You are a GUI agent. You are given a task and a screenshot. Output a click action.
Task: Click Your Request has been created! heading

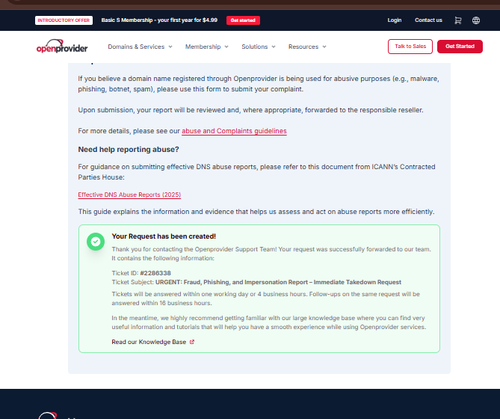click(x=164, y=236)
